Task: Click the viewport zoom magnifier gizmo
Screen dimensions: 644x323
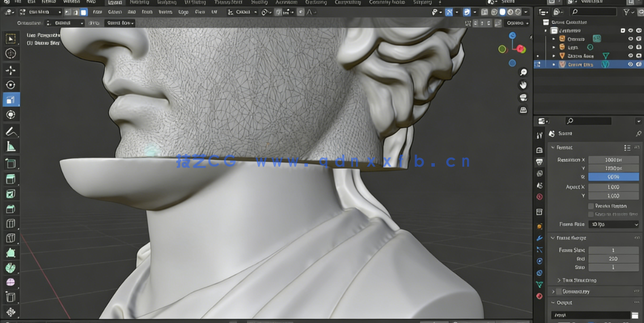Action: coord(523,72)
